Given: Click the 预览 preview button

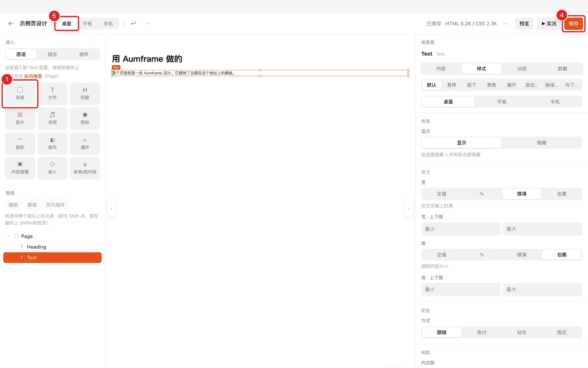Looking at the screenshot, I should (x=524, y=24).
